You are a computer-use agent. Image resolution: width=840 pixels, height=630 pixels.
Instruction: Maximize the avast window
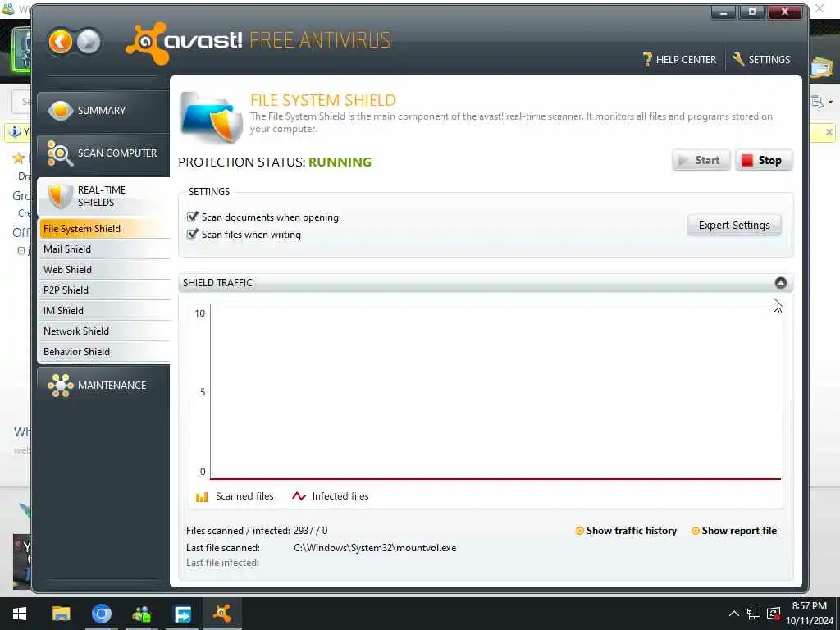751,11
